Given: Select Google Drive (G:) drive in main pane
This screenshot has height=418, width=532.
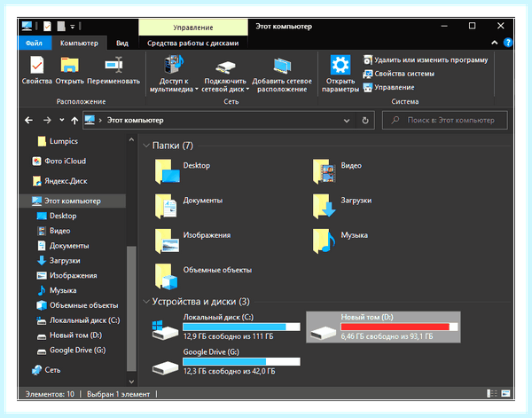Looking at the screenshot, I should pos(226,362).
